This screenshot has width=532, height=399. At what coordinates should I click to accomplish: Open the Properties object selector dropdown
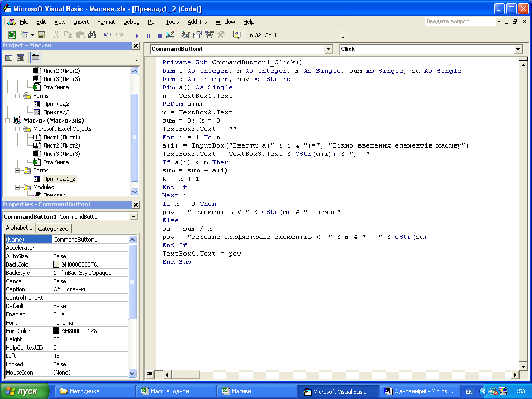click(x=134, y=217)
